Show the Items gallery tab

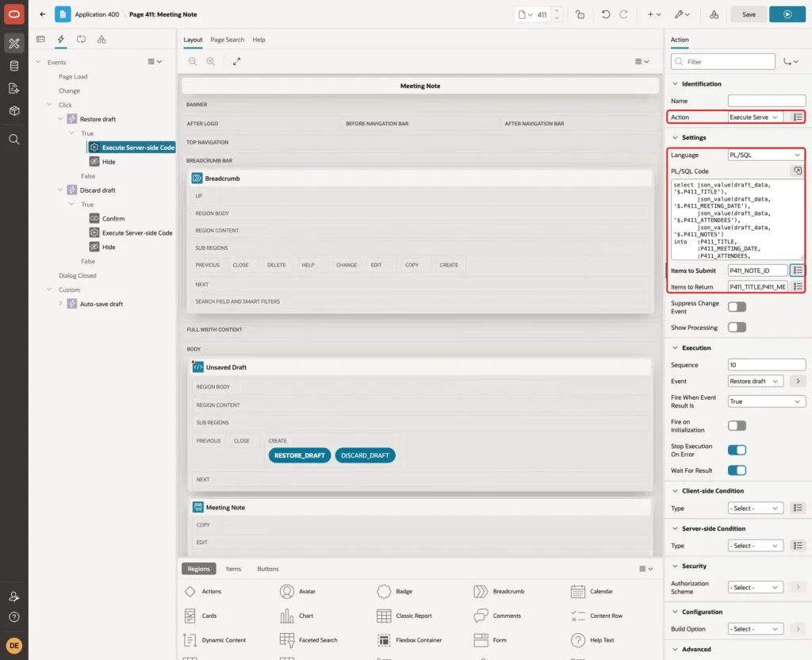234,569
